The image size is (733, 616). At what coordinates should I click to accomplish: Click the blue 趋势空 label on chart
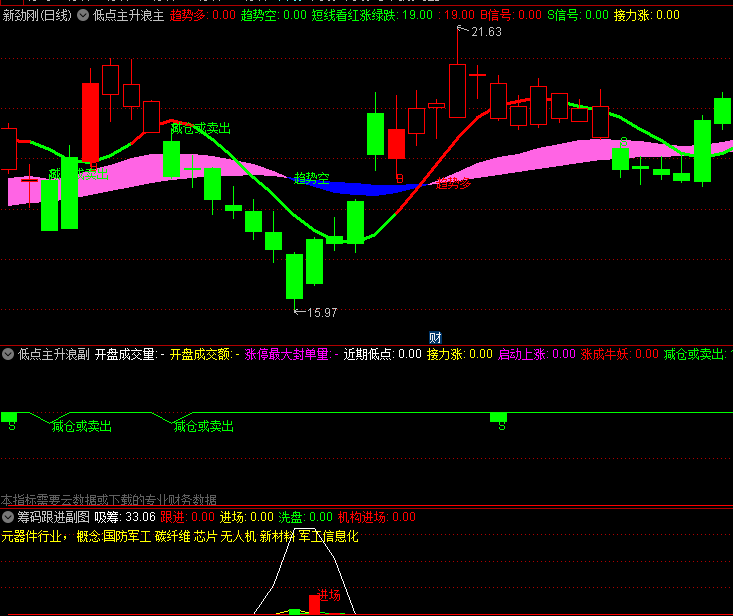[x=311, y=178]
